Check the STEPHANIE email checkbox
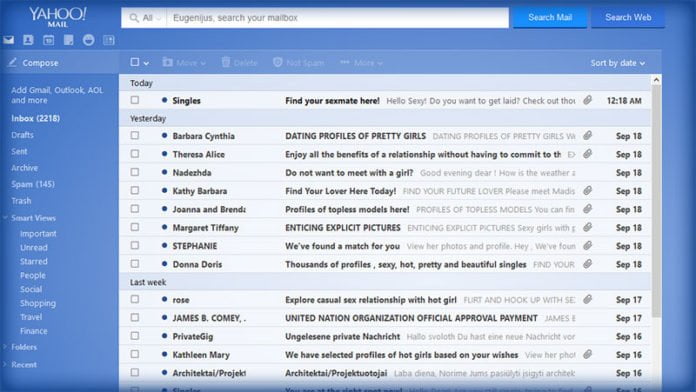 point(134,245)
